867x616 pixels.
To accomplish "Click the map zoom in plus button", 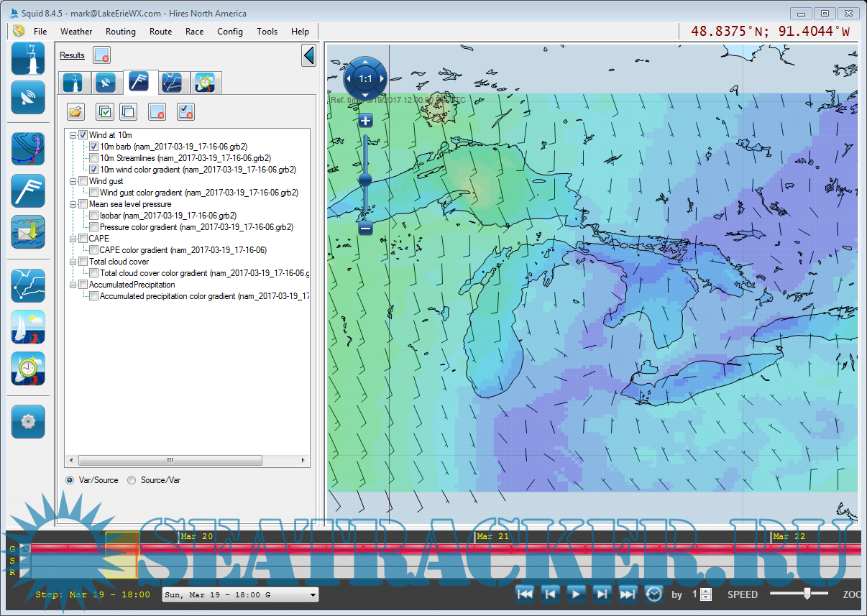I will tap(365, 121).
